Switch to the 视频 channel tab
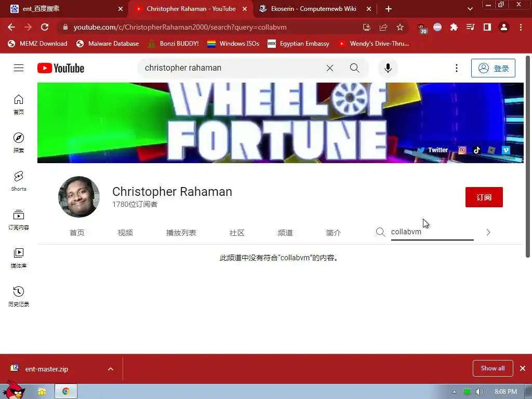The image size is (532, 399). [x=125, y=233]
